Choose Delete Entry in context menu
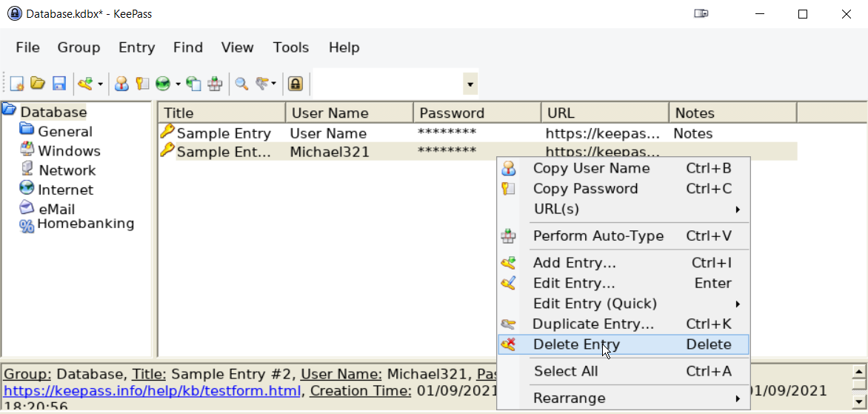The width and height of the screenshot is (868, 414). 624,344
